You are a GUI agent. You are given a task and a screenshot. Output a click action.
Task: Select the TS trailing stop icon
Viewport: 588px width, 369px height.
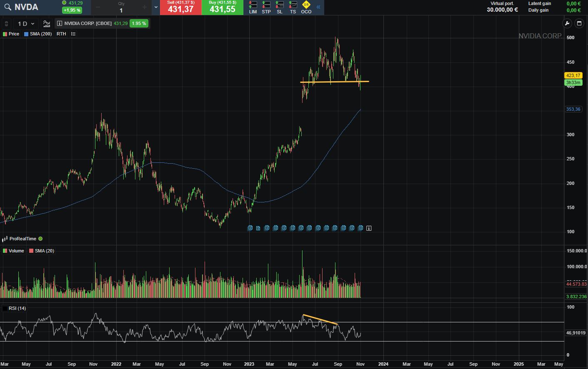(x=293, y=7)
